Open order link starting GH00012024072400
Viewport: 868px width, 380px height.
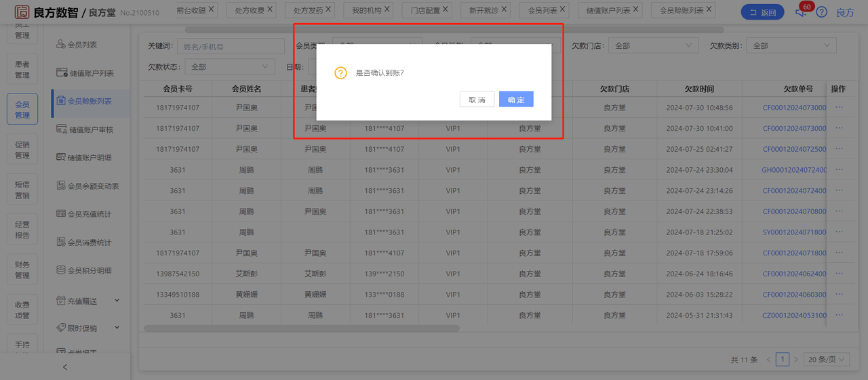(x=794, y=170)
